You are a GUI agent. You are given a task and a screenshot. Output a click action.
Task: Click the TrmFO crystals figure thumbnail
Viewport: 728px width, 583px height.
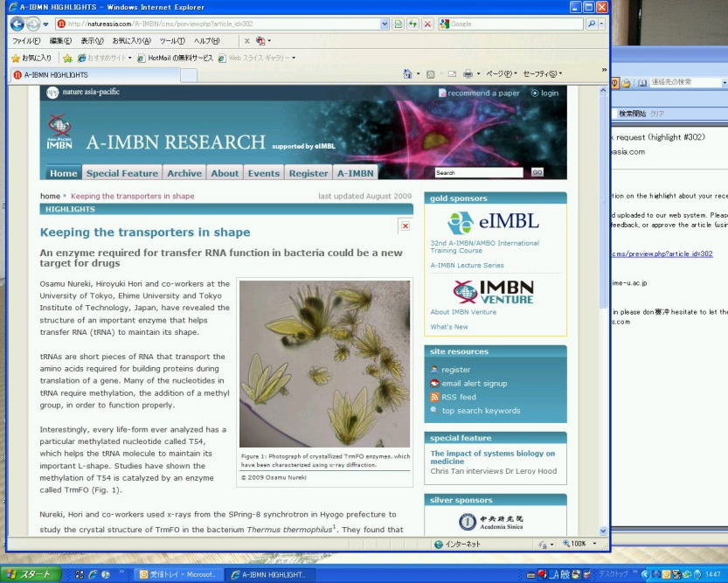point(324,363)
